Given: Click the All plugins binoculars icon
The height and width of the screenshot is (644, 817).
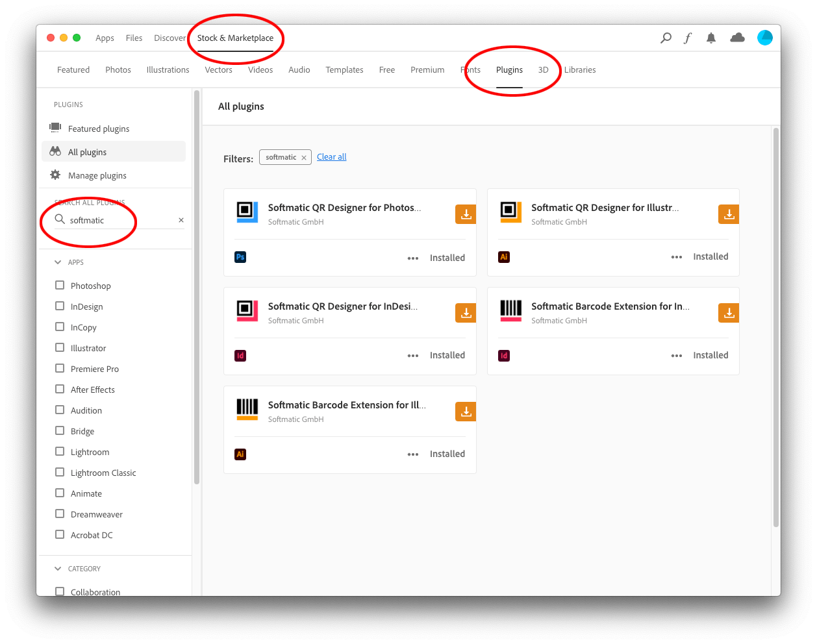Looking at the screenshot, I should tap(55, 152).
